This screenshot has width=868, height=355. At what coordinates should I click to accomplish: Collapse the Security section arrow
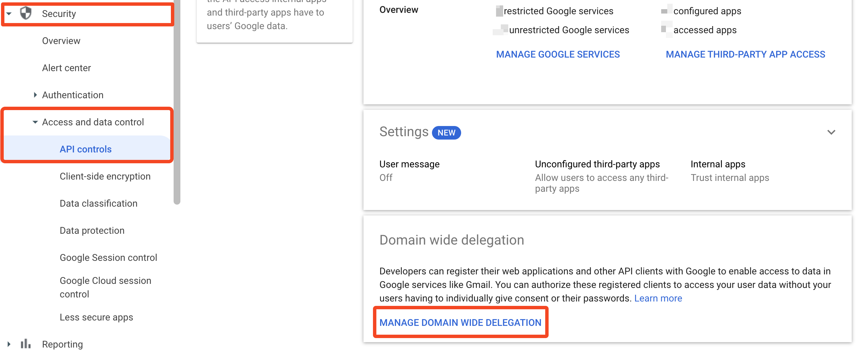pos(9,14)
